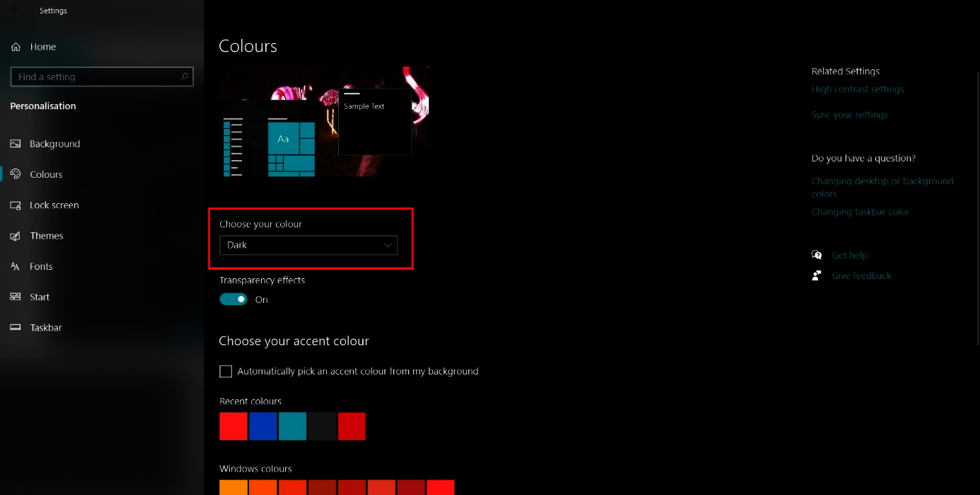This screenshot has width=980, height=495.
Task: Select the teal recent colour swatch
Action: [293, 426]
